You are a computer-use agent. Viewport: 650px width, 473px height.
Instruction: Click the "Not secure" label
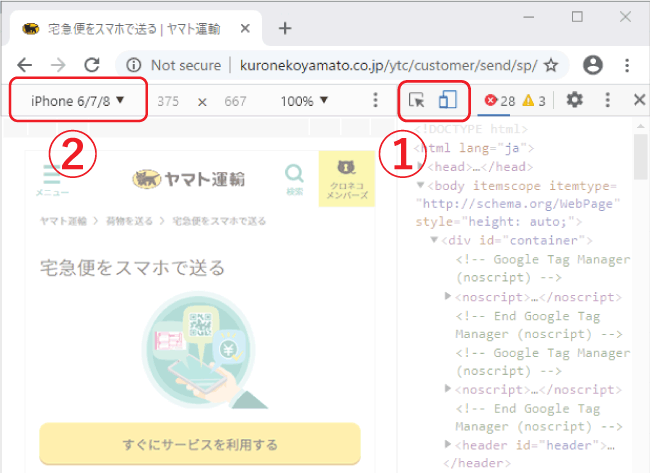click(186, 65)
